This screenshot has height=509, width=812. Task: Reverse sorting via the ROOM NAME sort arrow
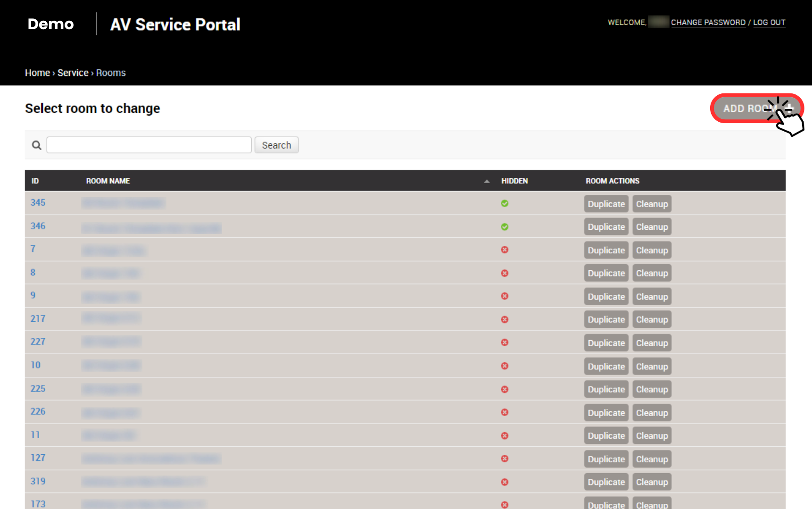coord(487,181)
